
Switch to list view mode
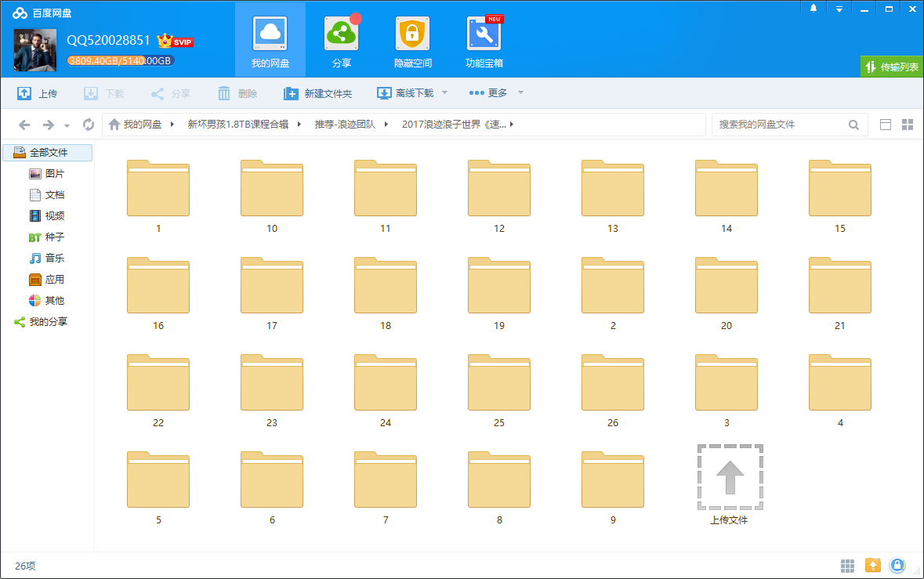(886, 125)
